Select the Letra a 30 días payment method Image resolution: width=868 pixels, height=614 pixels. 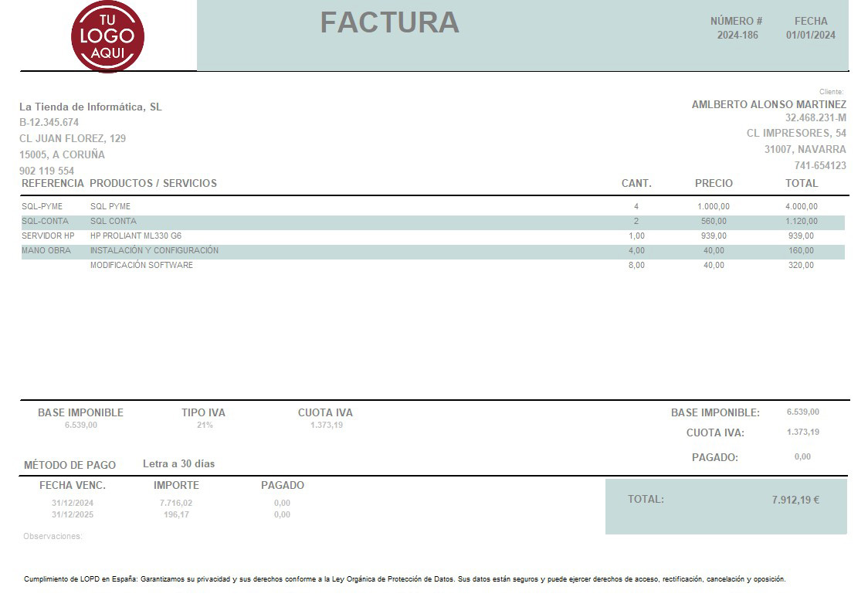(181, 463)
